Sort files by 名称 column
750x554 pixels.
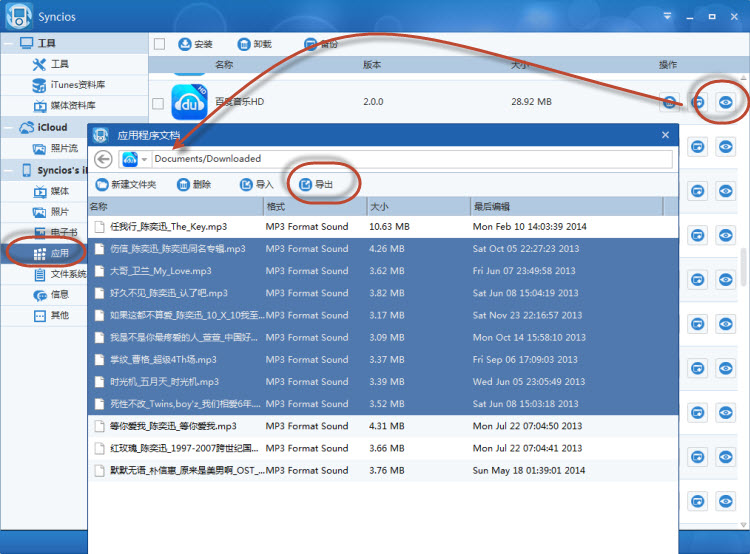point(176,206)
